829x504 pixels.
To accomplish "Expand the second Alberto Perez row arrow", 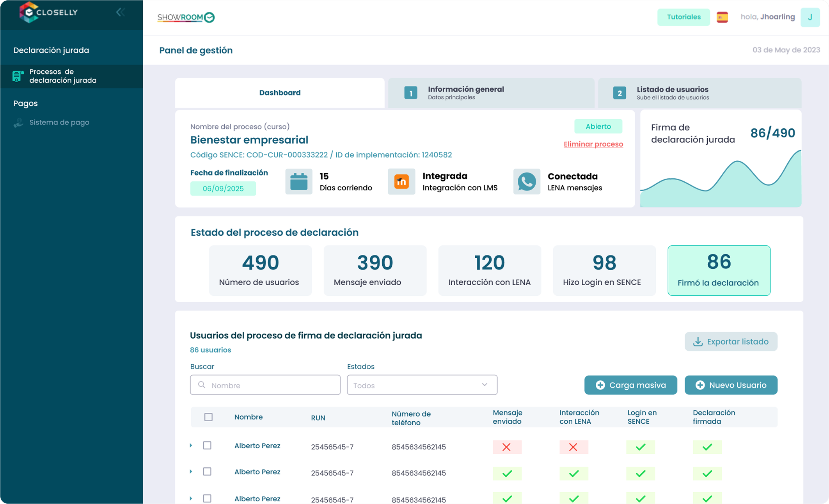I will tap(191, 472).
